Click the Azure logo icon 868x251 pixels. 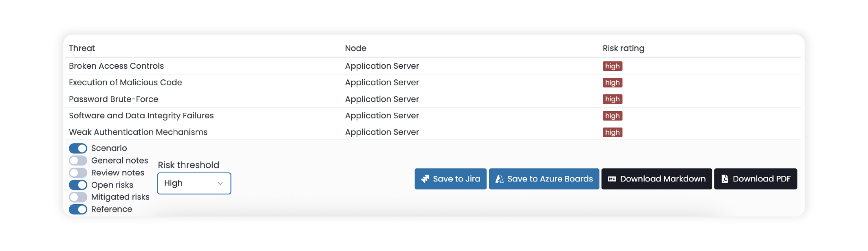coord(499,179)
